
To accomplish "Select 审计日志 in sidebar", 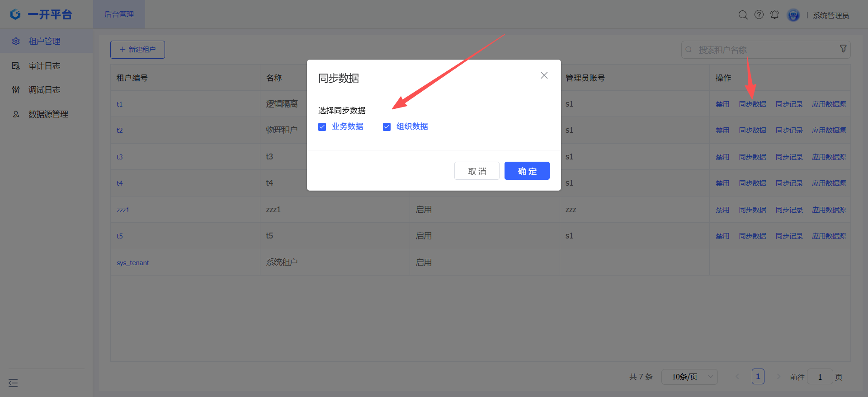I will pyautogui.click(x=44, y=65).
